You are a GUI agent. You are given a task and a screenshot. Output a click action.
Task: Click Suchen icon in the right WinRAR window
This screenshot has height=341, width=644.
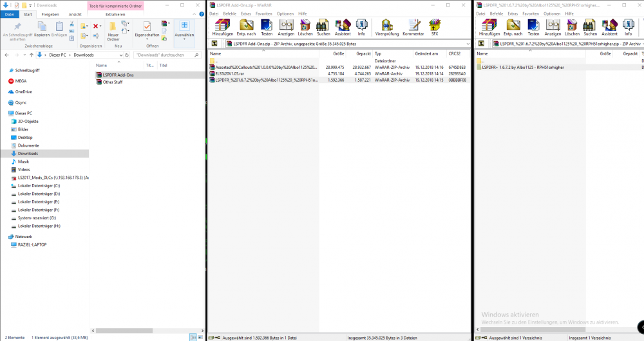coord(590,27)
